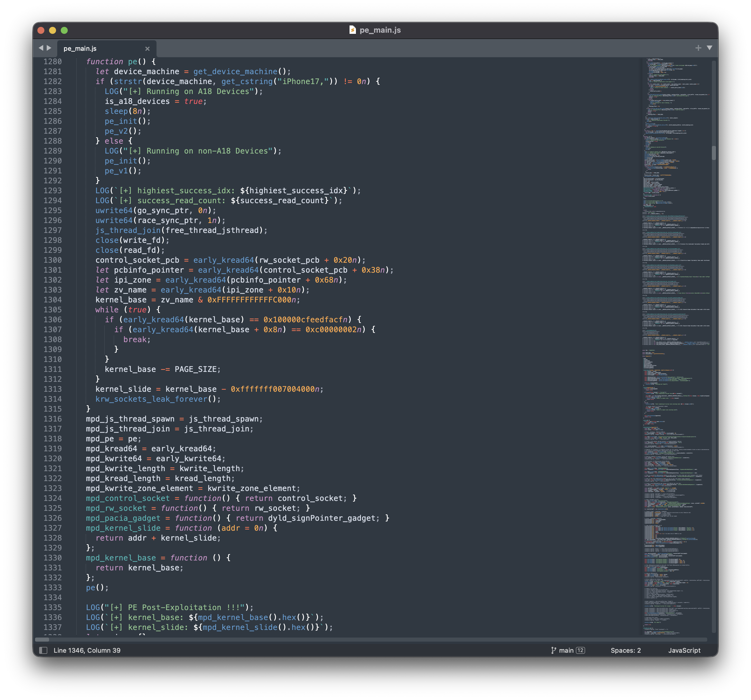This screenshot has height=700, width=751.
Task: Click line number 1305 in the gutter
Action: [x=53, y=310]
